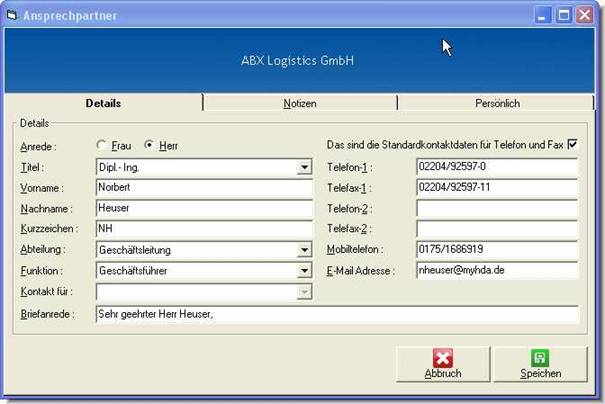Click the E-Mail Adresse field

point(497,270)
